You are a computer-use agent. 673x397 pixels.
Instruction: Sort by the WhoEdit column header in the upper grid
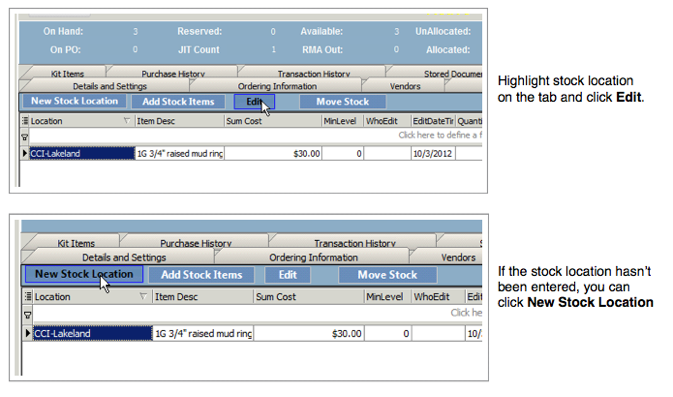[x=388, y=121]
